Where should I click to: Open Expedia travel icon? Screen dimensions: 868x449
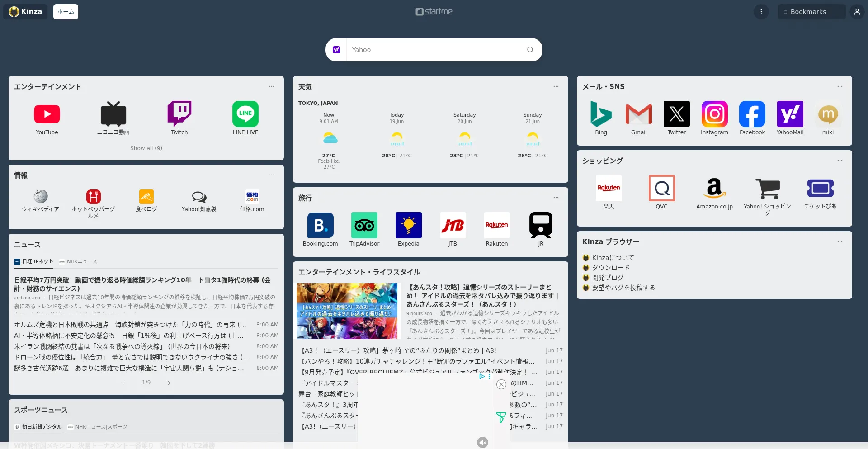pos(409,225)
